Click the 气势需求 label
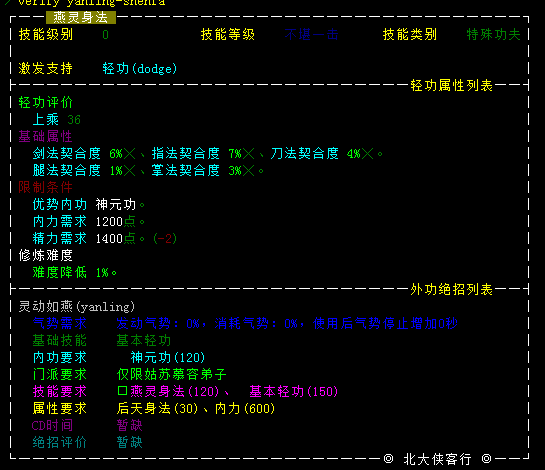545x470 pixels. pyautogui.click(x=60, y=324)
